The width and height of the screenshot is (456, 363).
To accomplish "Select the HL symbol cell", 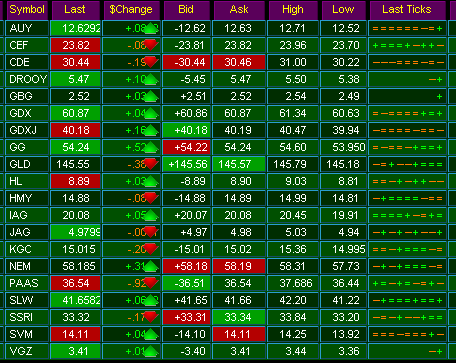I will pyautogui.click(x=27, y=181).
